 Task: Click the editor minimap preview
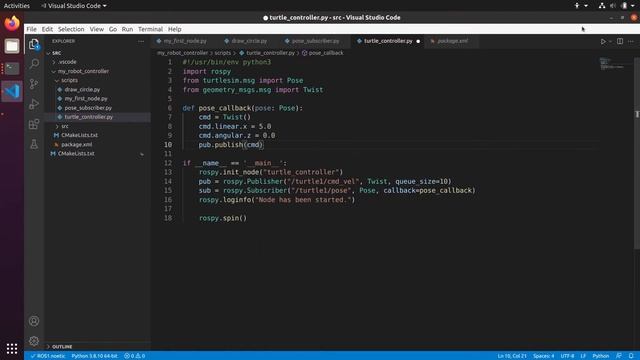coord(611,64)
